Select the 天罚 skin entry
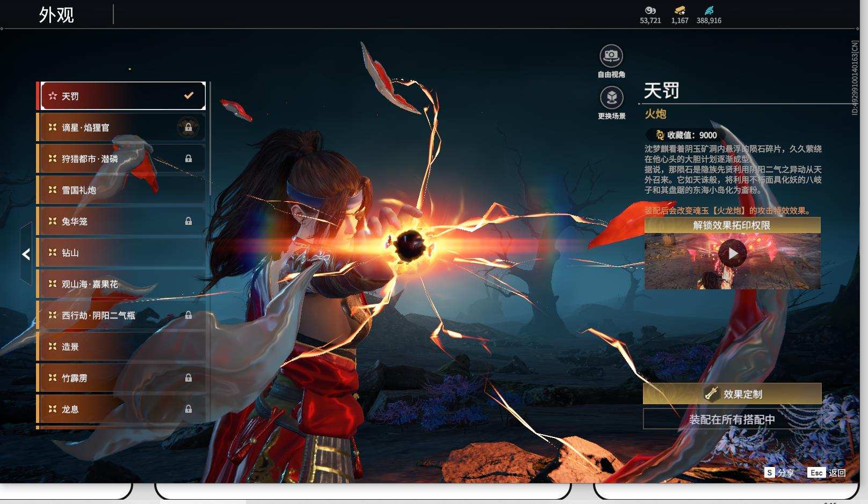The height and width of the screenshot is (504, 868). coord(123,96)
